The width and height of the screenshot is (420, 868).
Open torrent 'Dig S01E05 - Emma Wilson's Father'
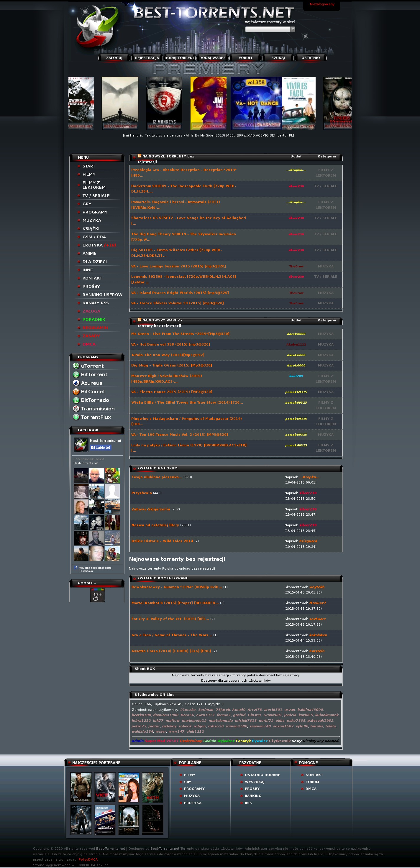coord(176,253)
